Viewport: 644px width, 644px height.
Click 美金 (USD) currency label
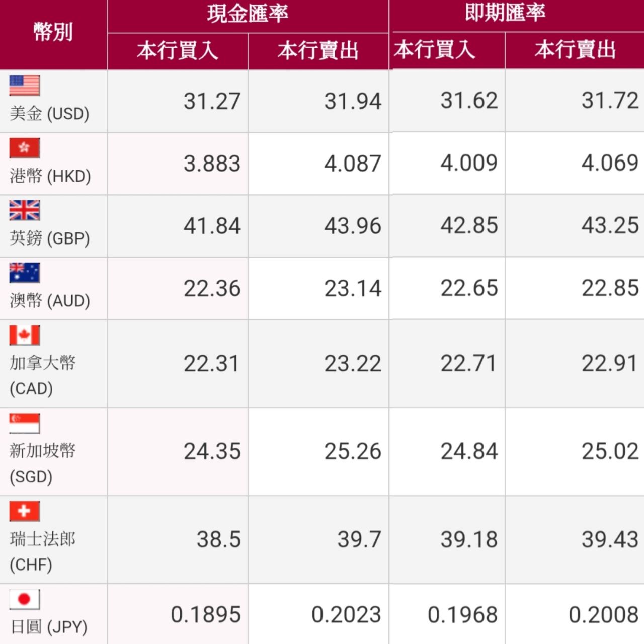[49, 113]
